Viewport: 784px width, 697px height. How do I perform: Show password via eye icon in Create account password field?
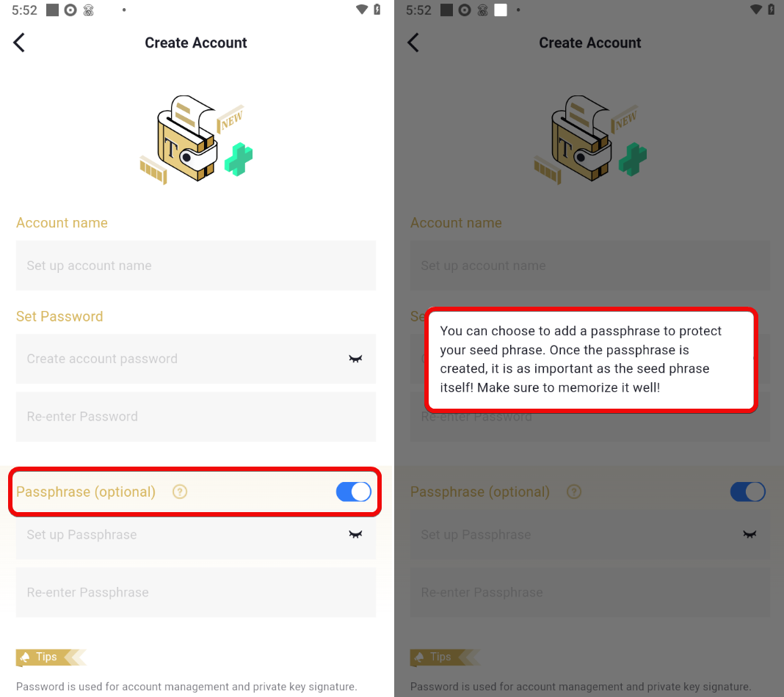click(x=355, y=359)
